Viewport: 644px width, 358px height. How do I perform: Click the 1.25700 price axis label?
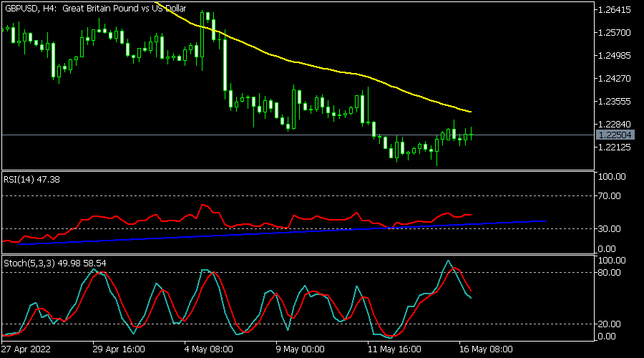615,33
